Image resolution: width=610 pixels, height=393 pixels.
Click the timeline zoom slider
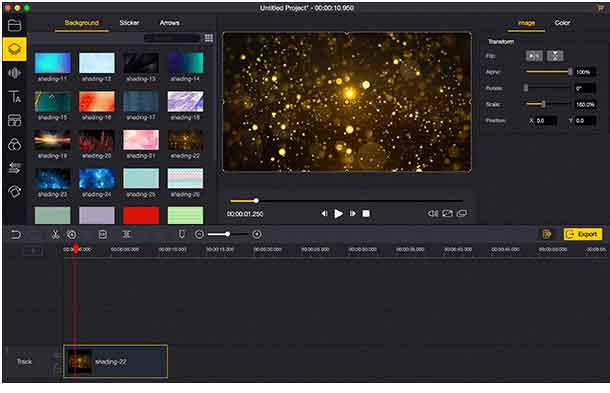click(x=228, y=234)
